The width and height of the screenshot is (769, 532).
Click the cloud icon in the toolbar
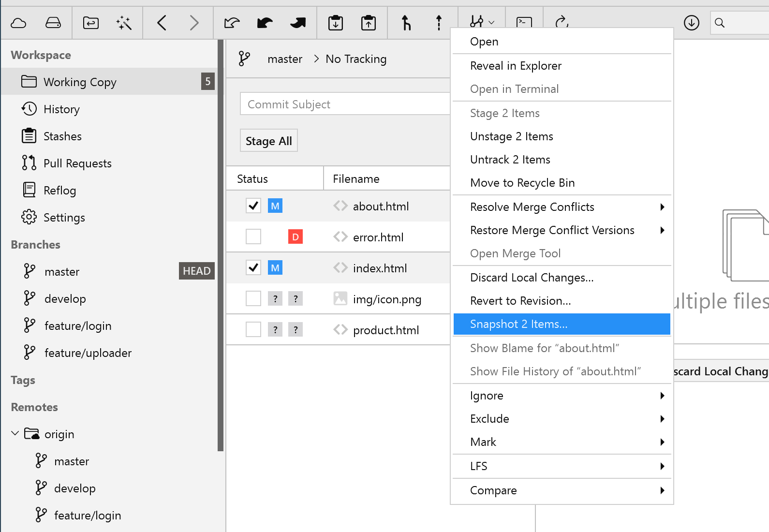tap(18, 23)
